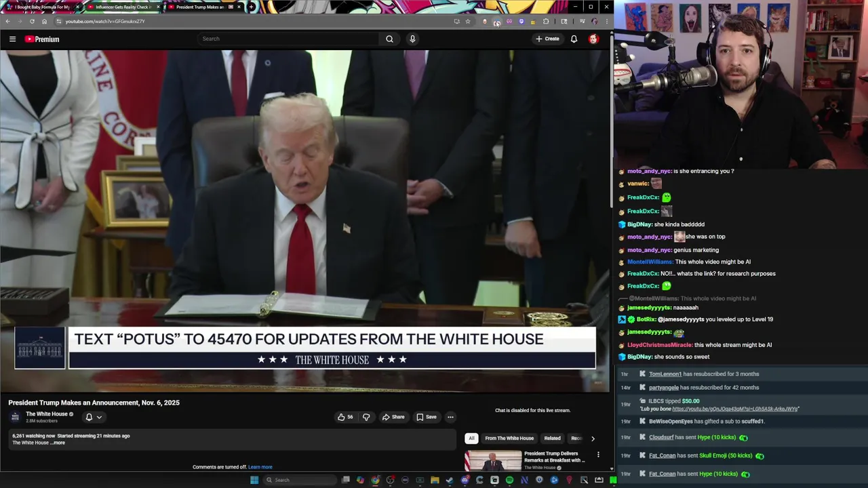Open the browser extensions puzzle icon

click(x=546, y=21)
